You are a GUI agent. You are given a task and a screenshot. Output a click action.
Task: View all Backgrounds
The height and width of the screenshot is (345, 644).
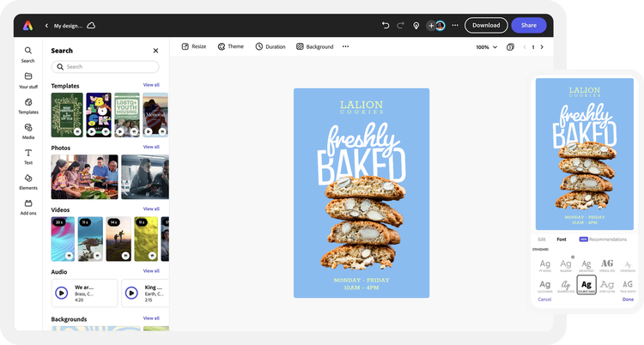point(151,318)
